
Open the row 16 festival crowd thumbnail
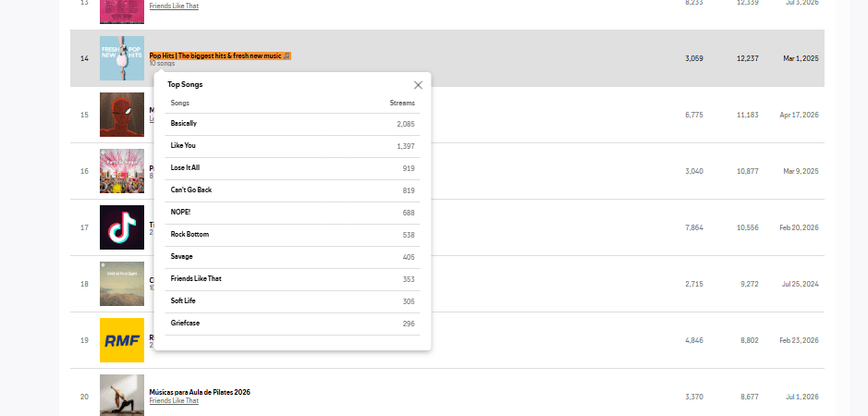122,171
